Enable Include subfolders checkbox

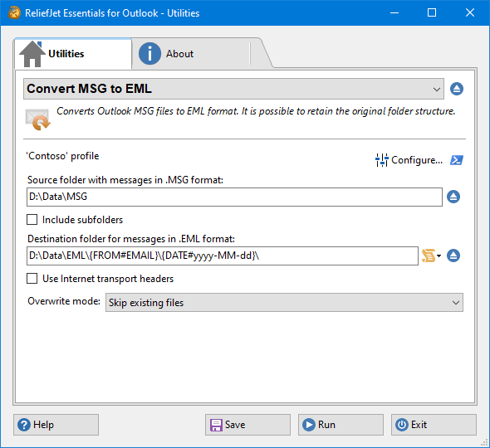[32, 220]
